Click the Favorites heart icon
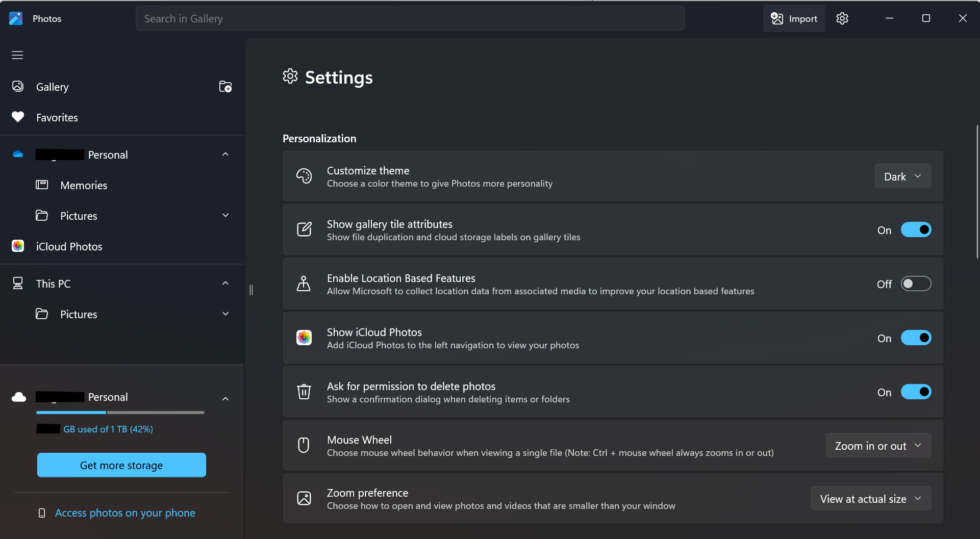This screenshot has height=539, width=980. [x=18, y=117]
